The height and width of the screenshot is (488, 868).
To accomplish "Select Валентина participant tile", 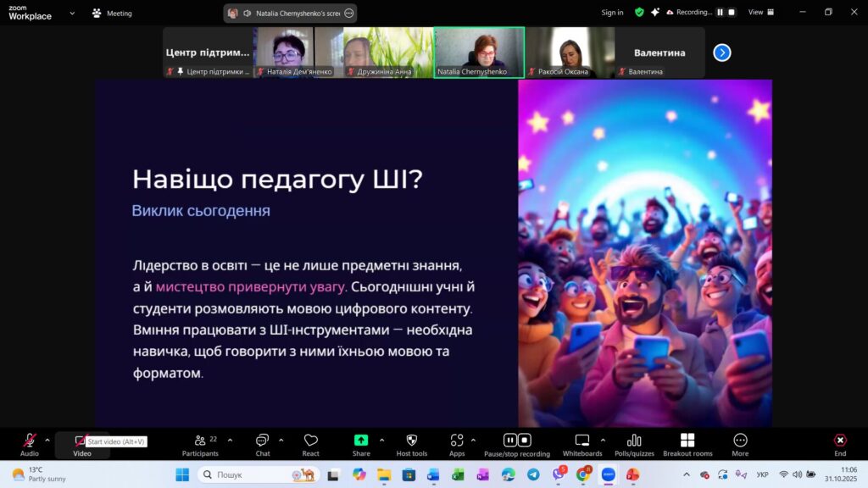I will pos(659,53).
